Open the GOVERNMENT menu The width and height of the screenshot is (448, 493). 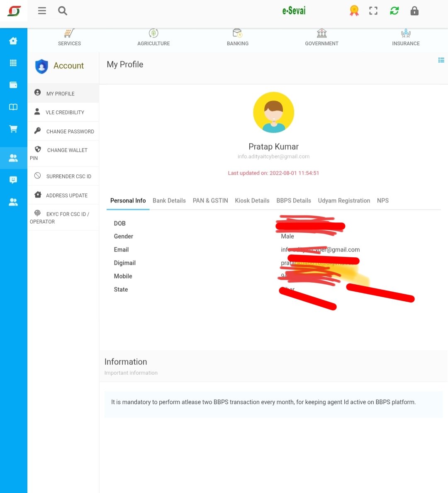321,44
